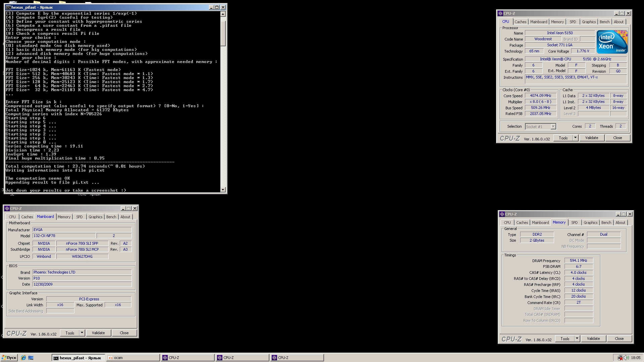Open Bench tab in the CPU-Z CPU-tab window
The height and width of the screenshot is (362, 644).
[x=604, y=22]
